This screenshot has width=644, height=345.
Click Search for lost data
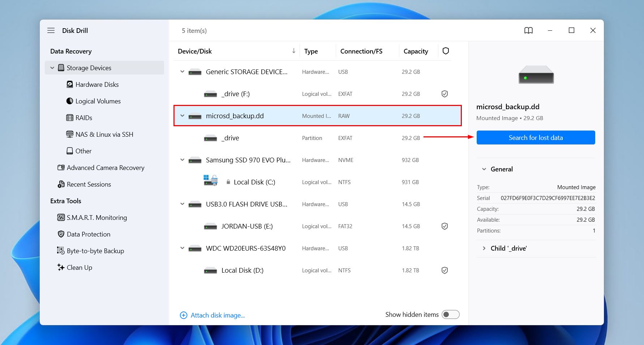pos(536,137)
